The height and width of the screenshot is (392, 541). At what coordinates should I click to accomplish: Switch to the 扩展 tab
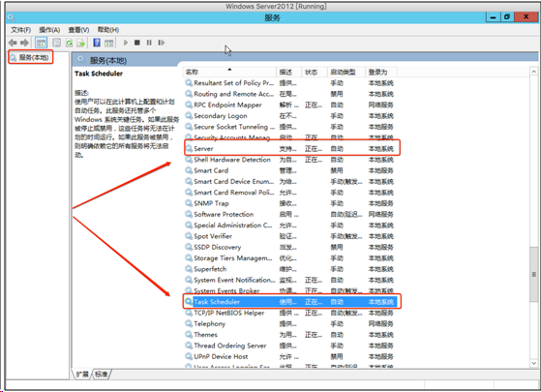click(82, 374)
